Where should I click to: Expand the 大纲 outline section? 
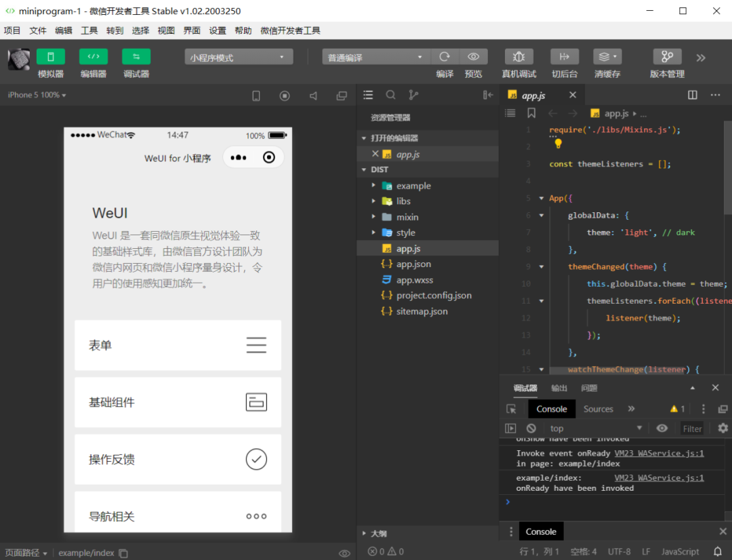click(x=428, y=534)
